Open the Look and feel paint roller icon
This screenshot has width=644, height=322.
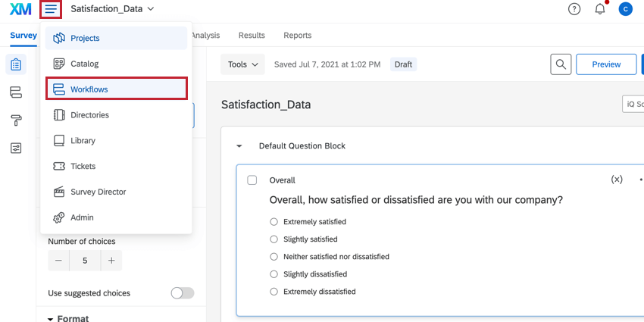(16, 120)
